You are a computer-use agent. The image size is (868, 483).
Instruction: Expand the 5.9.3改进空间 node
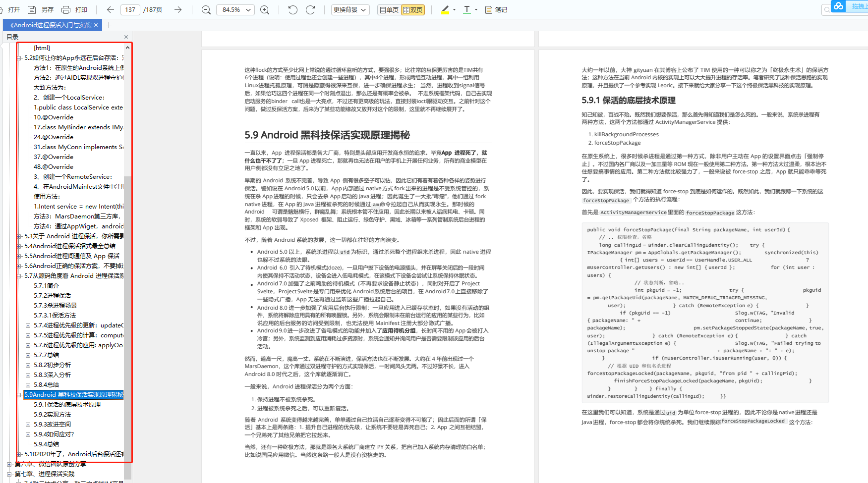pyautogui.click(x=28, y=425)
